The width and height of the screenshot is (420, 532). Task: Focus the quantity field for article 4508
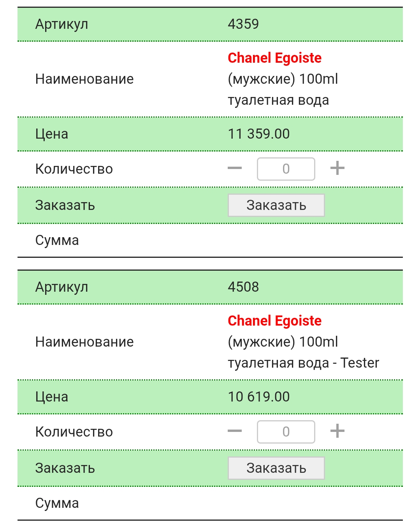pyautogui.click(x=286, y=432)
